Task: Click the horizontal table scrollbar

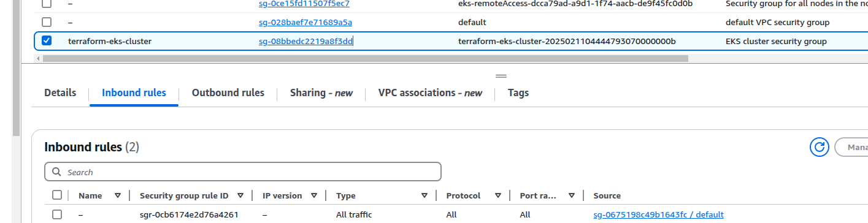Action: [x=366, y=59]
